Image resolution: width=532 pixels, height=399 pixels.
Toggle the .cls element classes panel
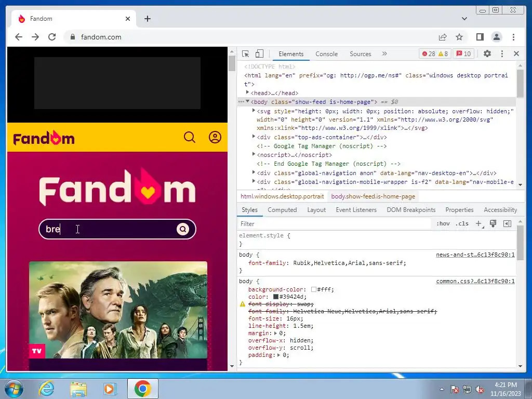(462, 223)
